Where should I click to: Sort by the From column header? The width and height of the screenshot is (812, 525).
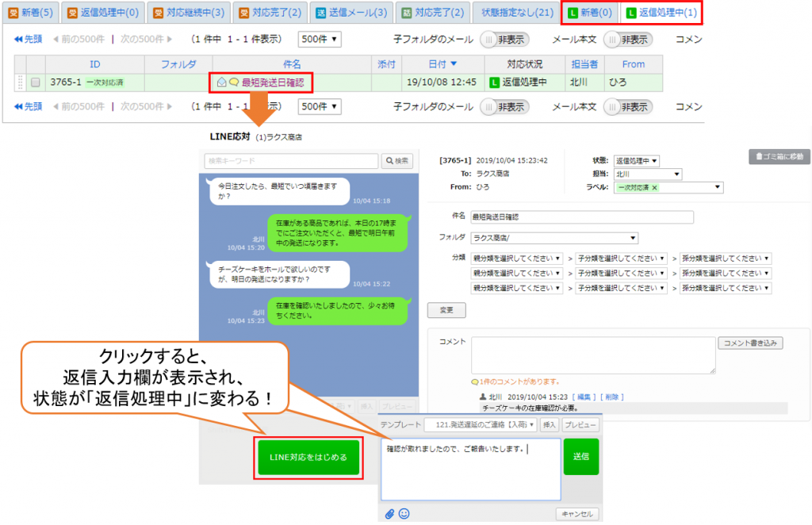point(634,64)
